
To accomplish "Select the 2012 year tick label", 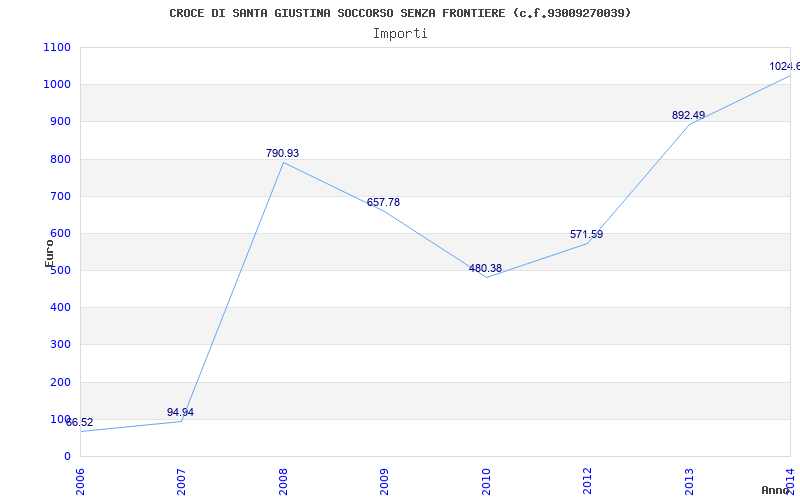I will point(587,481).
